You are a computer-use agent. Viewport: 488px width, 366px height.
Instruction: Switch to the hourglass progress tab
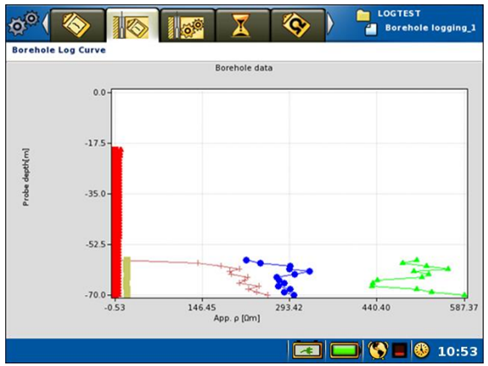[x=242, y=25]
